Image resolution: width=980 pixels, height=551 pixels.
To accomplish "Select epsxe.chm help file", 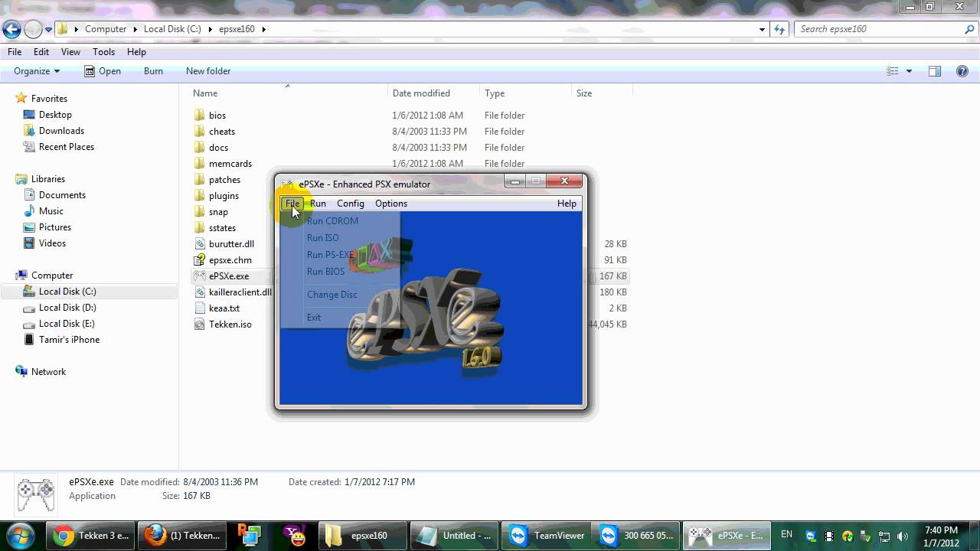I will pyautogui.click(x=230, y=260).
